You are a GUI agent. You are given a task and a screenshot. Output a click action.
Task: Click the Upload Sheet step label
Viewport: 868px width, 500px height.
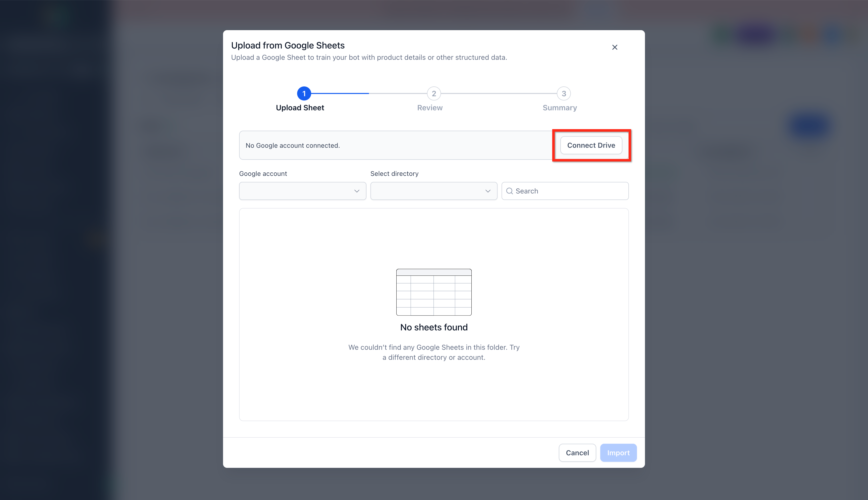(300, 108)
